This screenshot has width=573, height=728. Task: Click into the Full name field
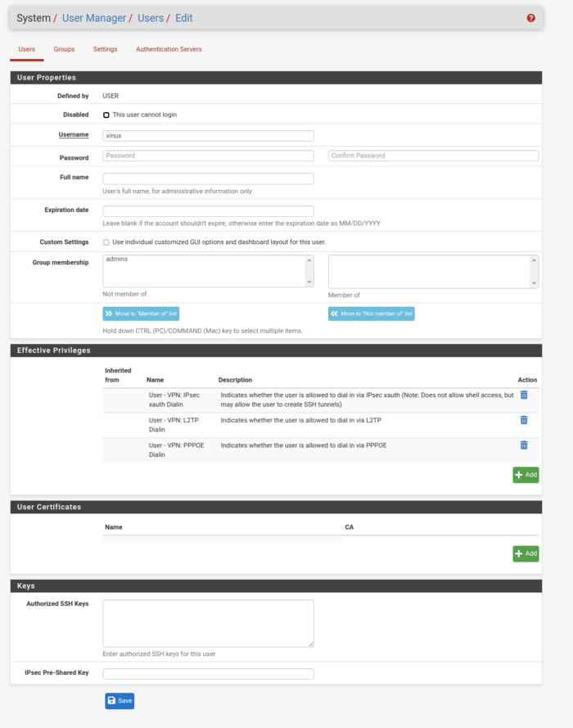click(x=208, y=179)
